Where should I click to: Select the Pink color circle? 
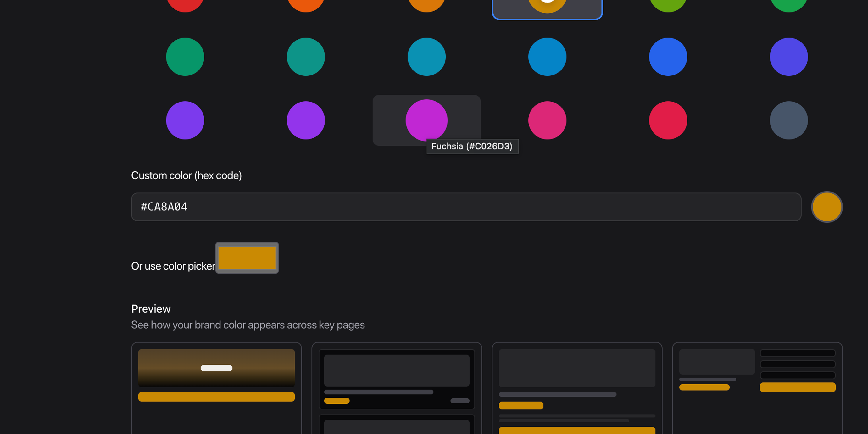pyautogui.click(x=547, y=120)
